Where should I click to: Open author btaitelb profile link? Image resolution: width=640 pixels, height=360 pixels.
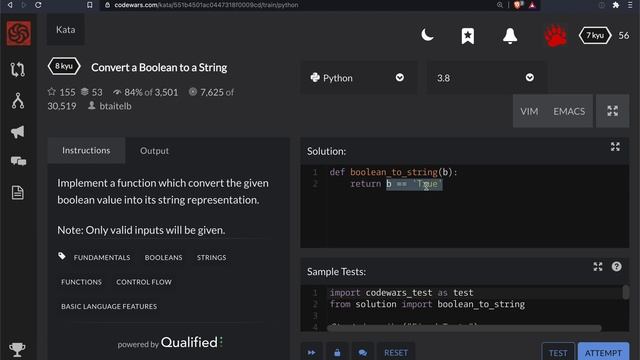tap(116, 106)
